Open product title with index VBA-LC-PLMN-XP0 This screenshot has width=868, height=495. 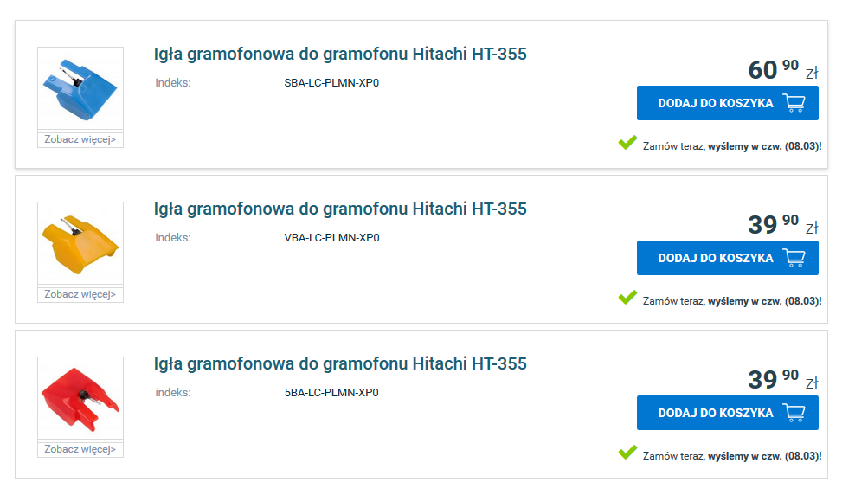[x=340, y=209]
